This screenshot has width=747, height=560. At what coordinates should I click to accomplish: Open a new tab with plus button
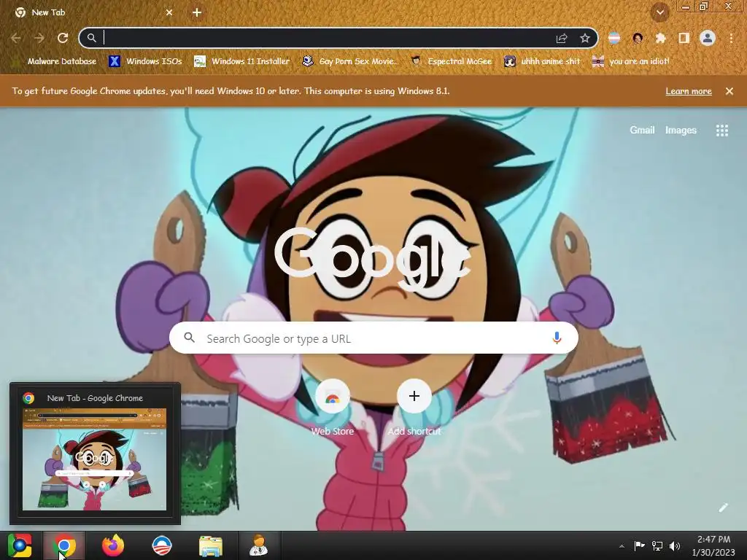pos(197,12)
